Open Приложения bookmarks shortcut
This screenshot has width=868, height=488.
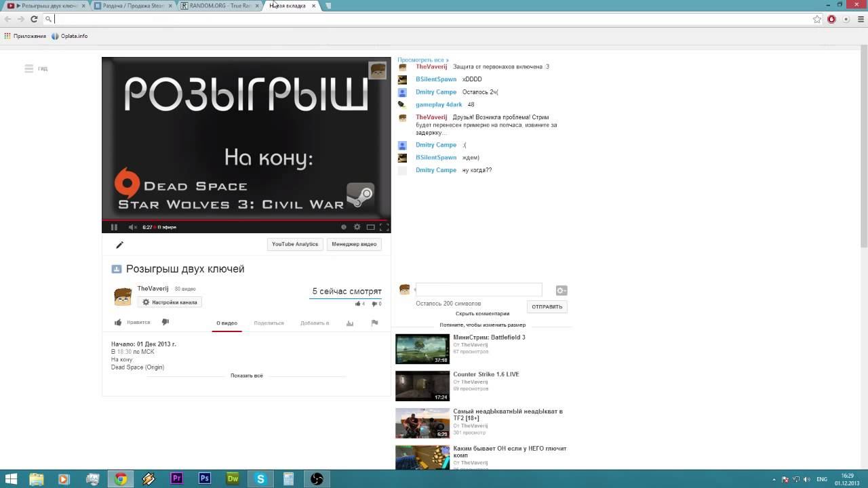pyautogui.click(x=26, y=36)
